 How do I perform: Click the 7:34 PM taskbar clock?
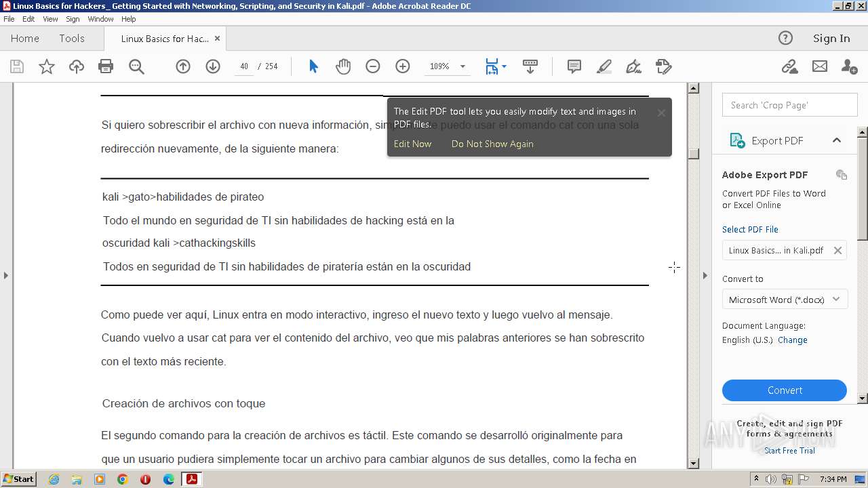tap(833, 479)
